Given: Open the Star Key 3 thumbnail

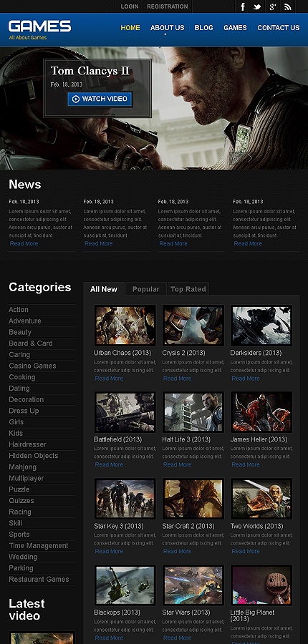Looking at the screenshot, I should click(x=125, y=499).
